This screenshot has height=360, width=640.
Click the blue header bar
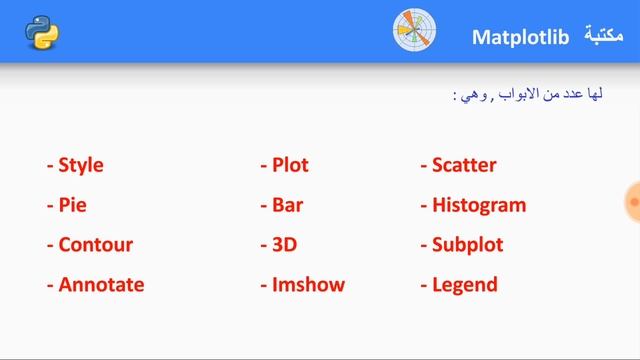tap(320, 31)
